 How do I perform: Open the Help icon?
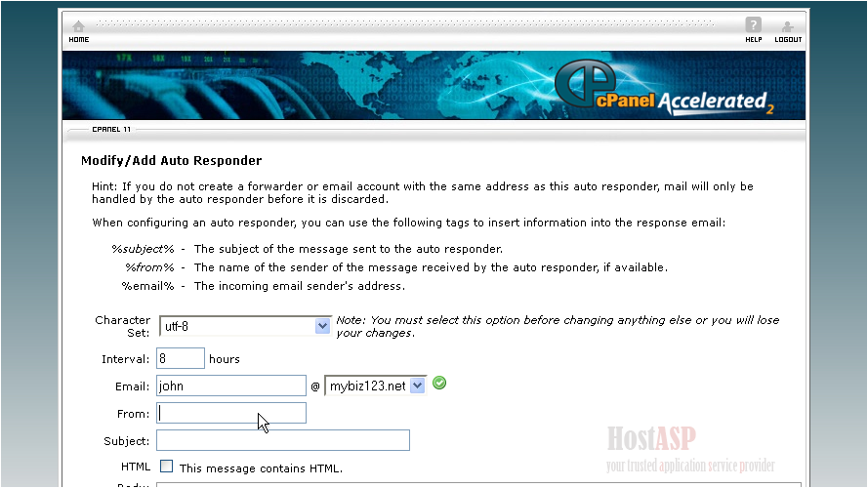point(753,30)
